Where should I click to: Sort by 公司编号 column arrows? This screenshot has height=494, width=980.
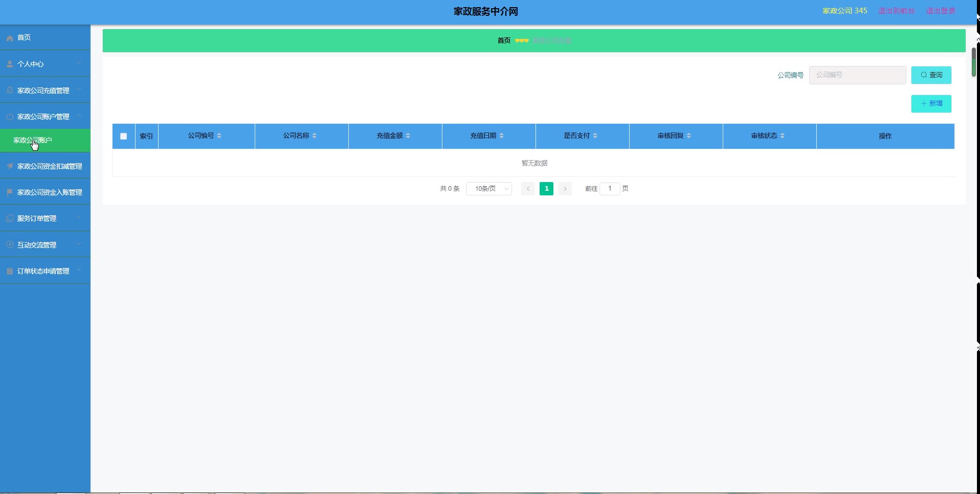tap(219, 136)
